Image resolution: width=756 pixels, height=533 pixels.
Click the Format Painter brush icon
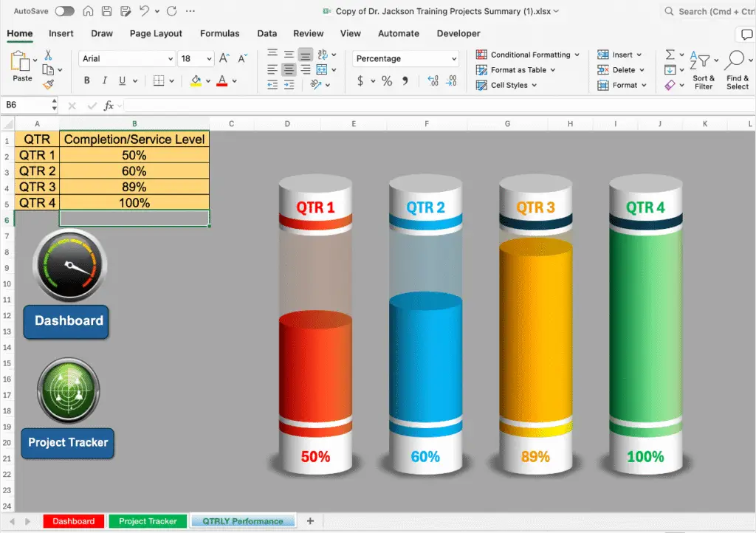pos(48,84)
